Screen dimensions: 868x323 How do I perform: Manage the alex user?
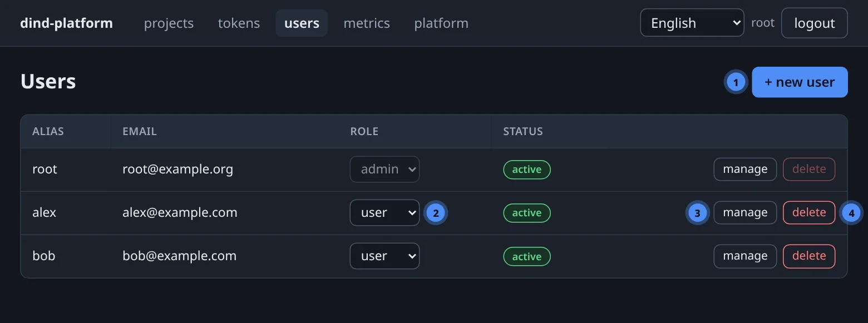(x=745, y=212)
